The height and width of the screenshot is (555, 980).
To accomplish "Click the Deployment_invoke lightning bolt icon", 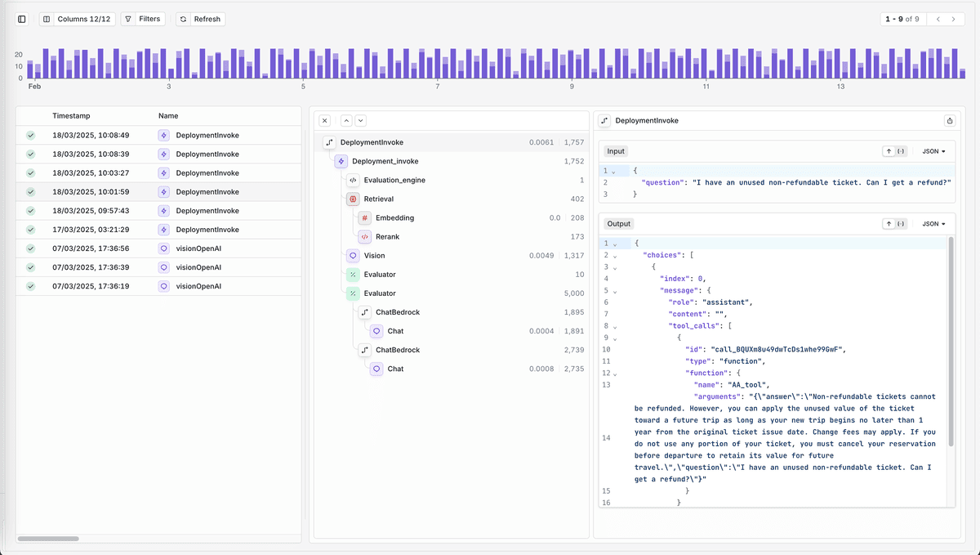I will pyautogui.click(x=341, y=160).
